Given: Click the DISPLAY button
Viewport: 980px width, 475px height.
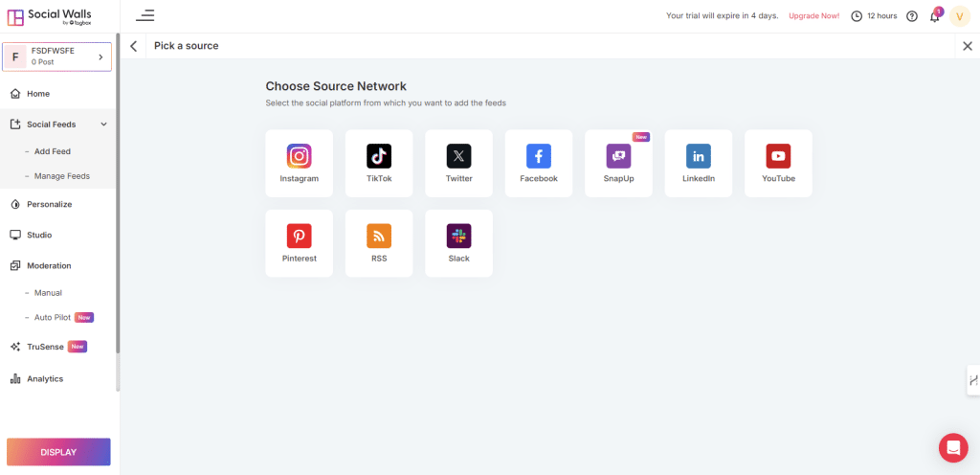Looking at the screenshot, I should point(58,452).
